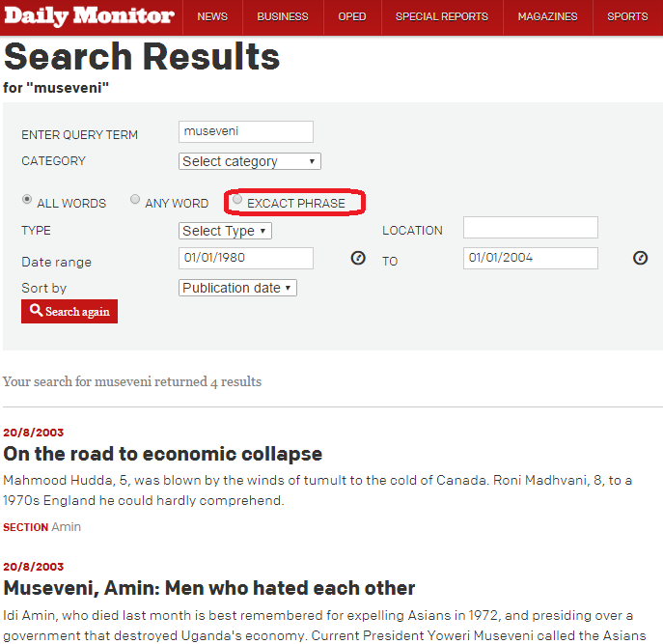Open the Sort by Publication date dropdown
Viewport: 663px width, 644px height.
coord(237,288)
